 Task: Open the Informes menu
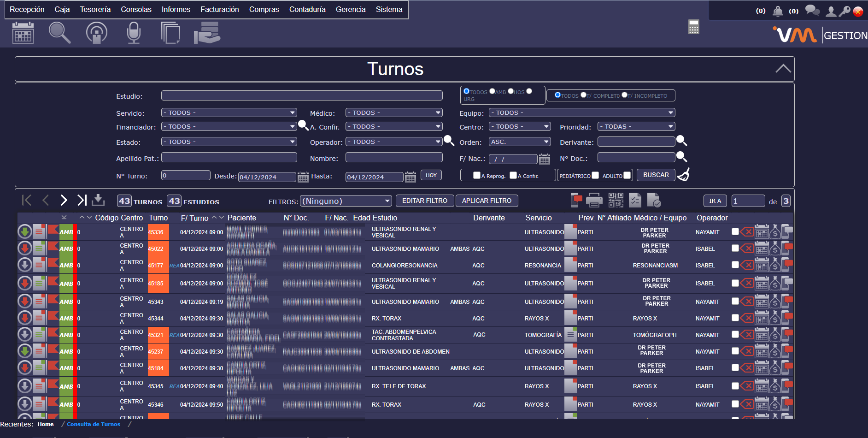(x=176, y=9)
